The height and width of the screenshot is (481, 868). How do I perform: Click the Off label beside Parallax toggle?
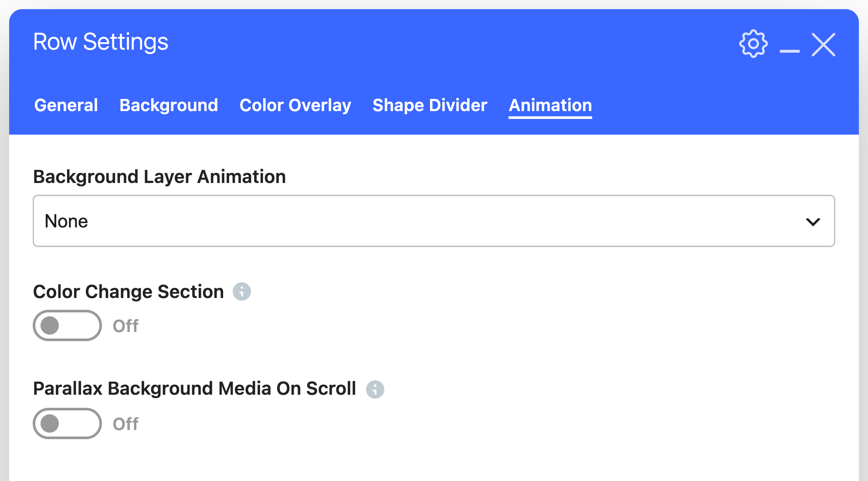click(125, 424)
